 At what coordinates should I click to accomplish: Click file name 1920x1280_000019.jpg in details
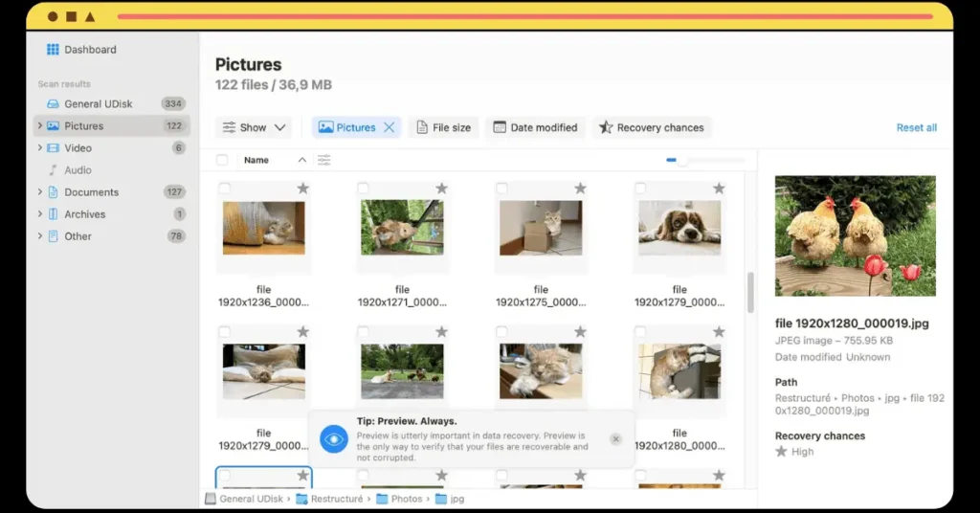click(x=852, y=323)
